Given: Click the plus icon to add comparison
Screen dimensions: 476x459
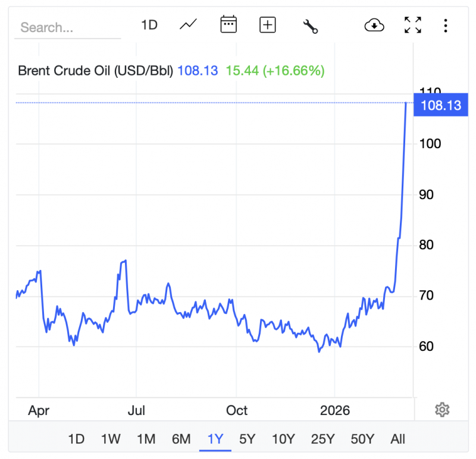Looking at the screenshot, I should [268, 25].
